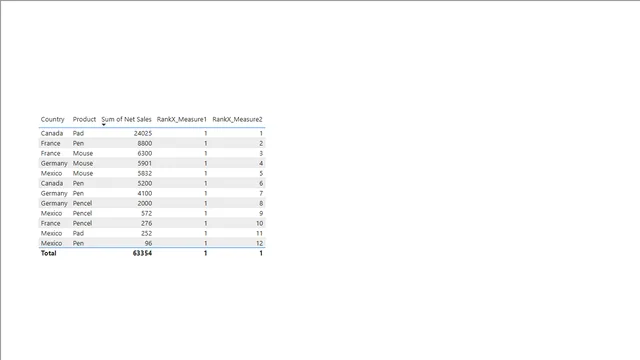This screenshot has width=640, height=360.
Task: Click Mouse in the 5901 row
Action: [x=83, y=163]
